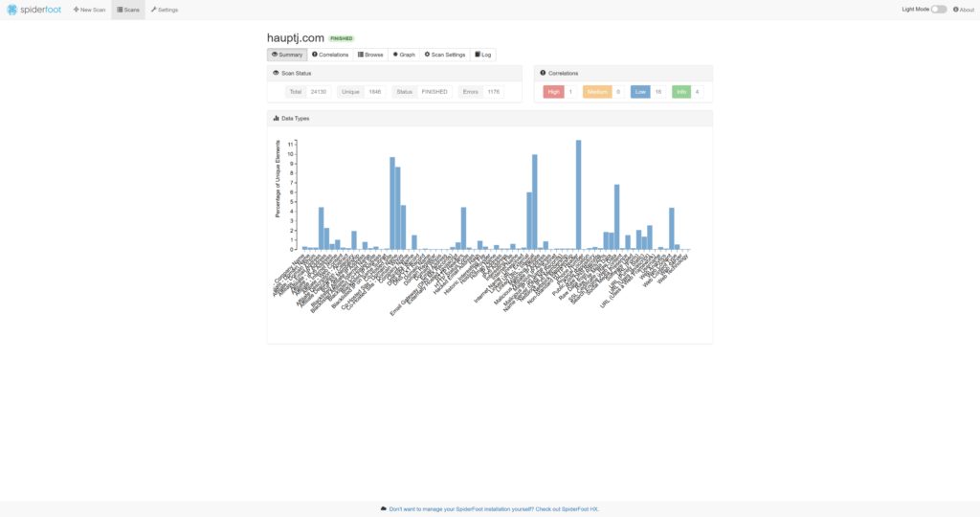Click the Medium correlation count 0
The width and height of the screenshot is (980, 517).
(x=618, y=92)
